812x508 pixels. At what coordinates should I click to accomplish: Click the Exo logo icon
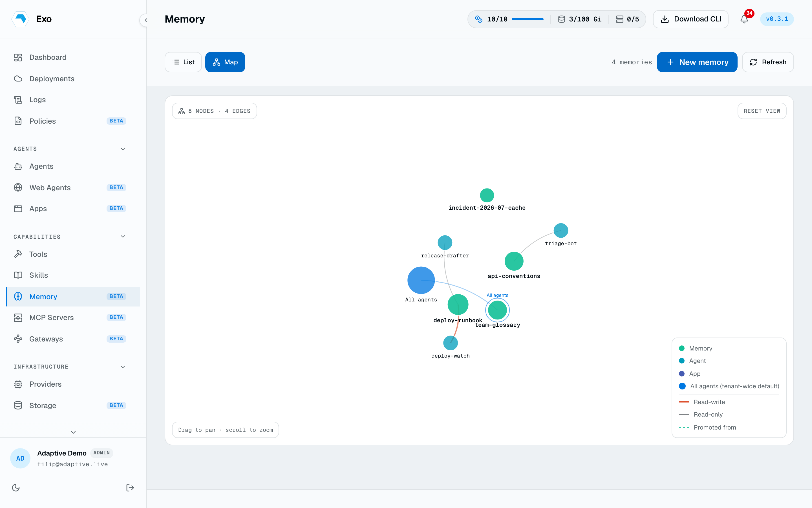[x=20, y=19]
